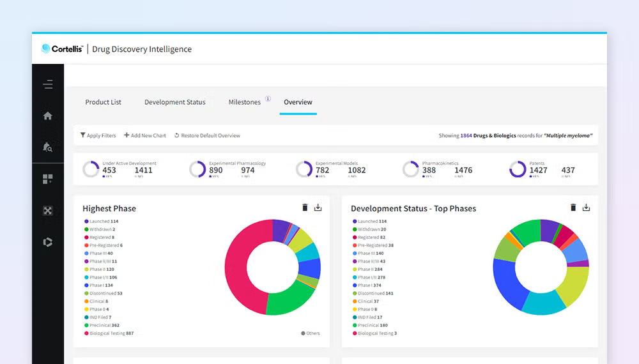The width and height of the screenshot is (639, 364).
Task: Click the Patents donut indicator
Action: 518,169
